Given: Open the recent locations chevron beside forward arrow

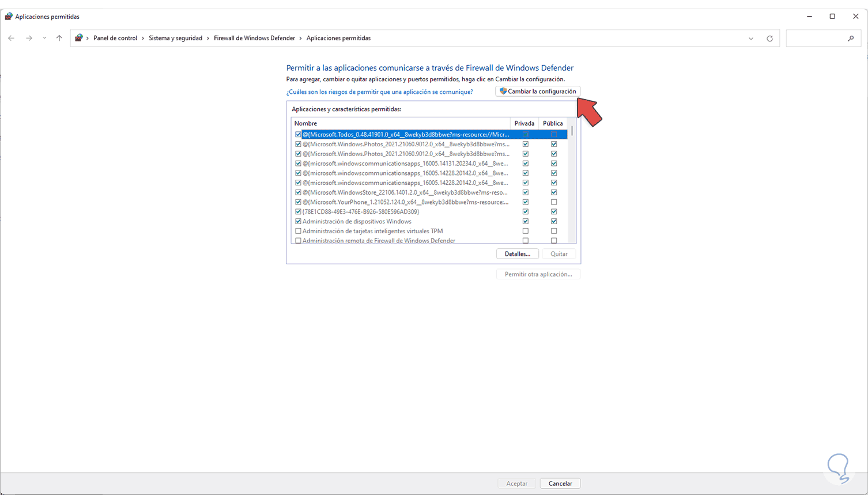Looking at the screenshot, I should [44, 38].
